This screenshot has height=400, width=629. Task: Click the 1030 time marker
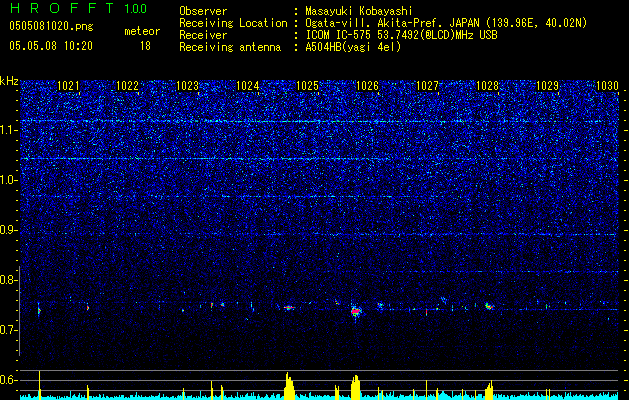607,86
